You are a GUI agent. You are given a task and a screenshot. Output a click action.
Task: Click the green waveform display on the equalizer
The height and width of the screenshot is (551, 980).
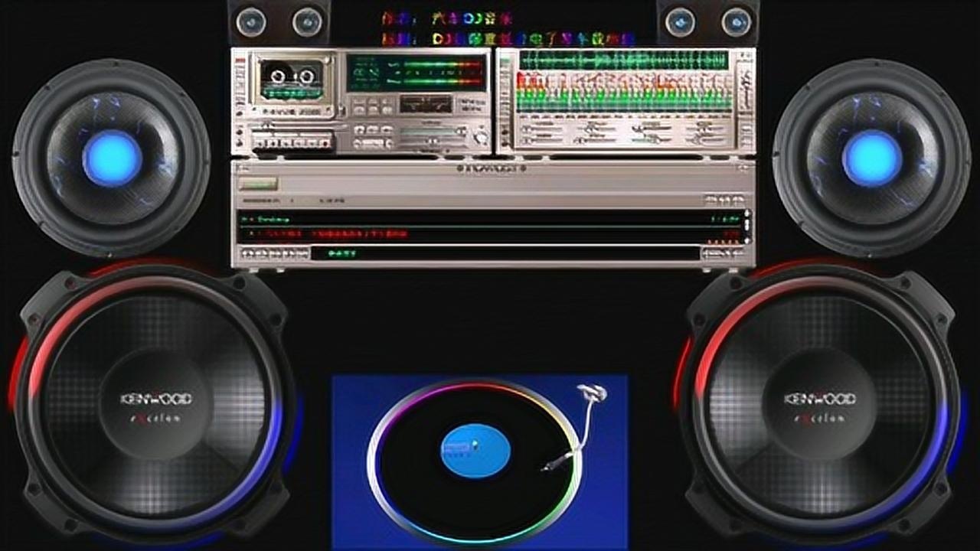pos(624,60)
